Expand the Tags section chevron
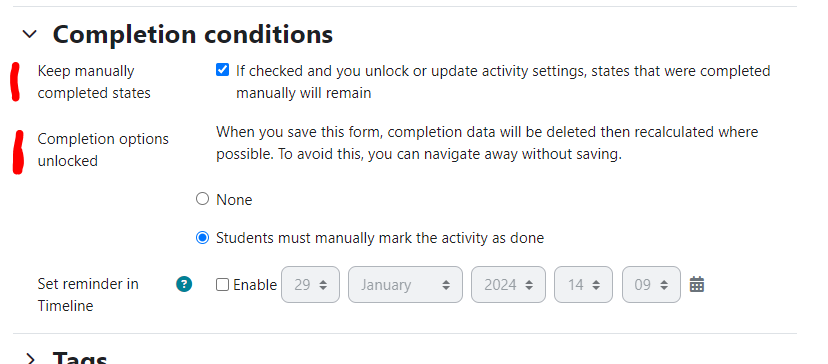 pos(30,360)
